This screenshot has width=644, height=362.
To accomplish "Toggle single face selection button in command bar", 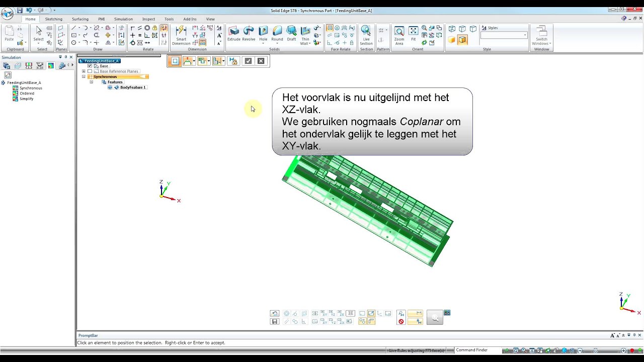I will [175, 61].
